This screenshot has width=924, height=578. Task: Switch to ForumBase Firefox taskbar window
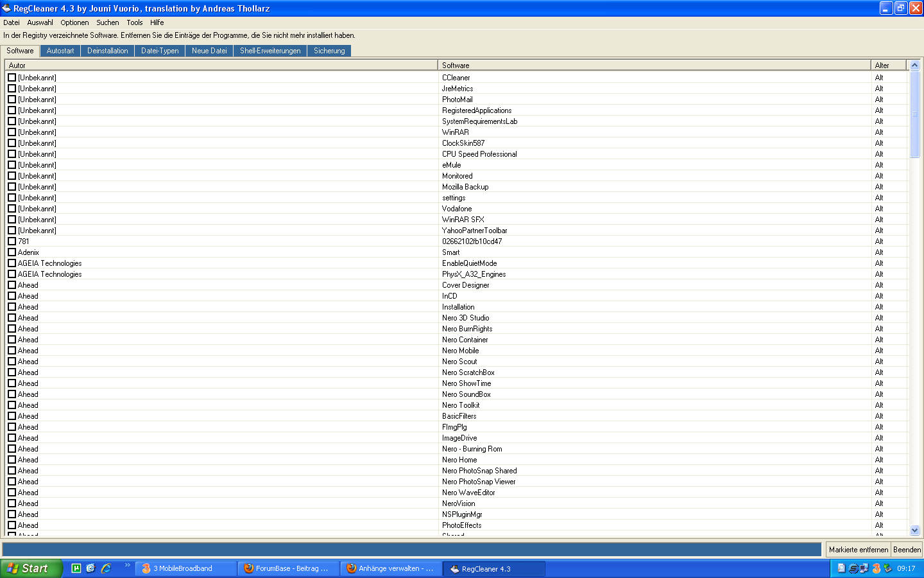[x=289, y=568]
